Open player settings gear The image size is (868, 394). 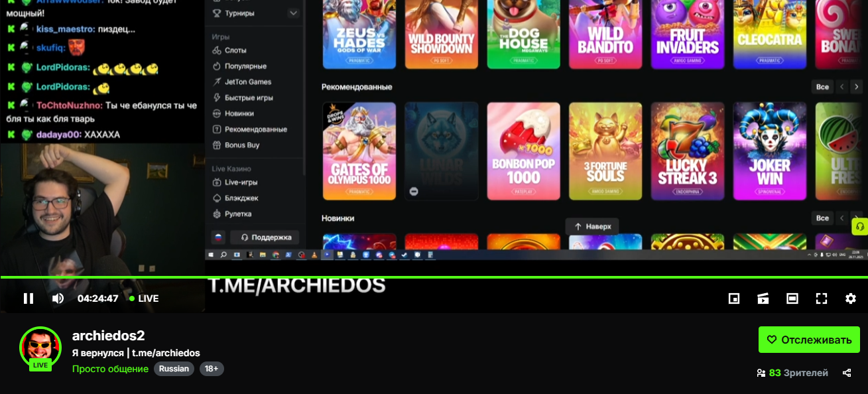[851, 298]
